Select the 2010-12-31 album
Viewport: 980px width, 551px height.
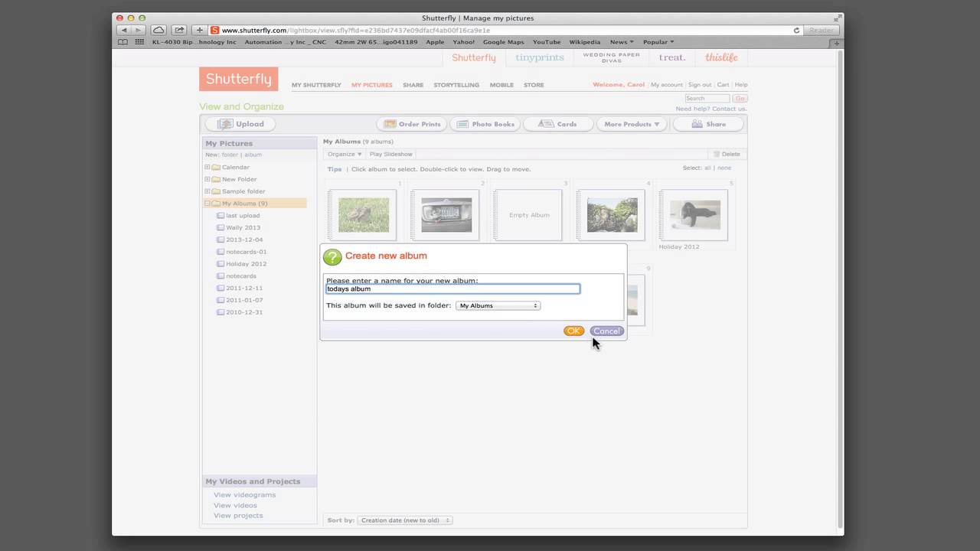point(244,312)
